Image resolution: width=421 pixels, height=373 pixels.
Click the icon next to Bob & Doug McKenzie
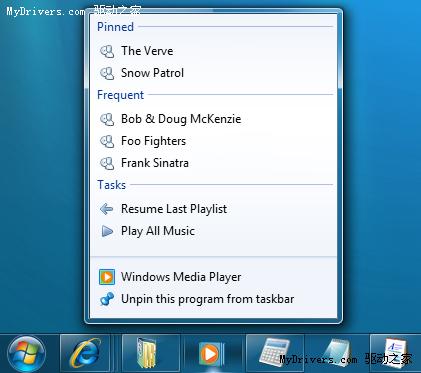[x=107, y=119]
